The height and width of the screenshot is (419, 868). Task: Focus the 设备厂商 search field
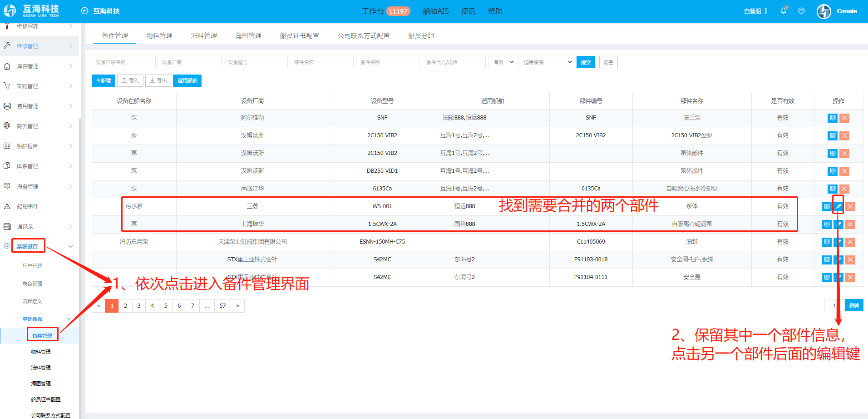tap(189, 62)
